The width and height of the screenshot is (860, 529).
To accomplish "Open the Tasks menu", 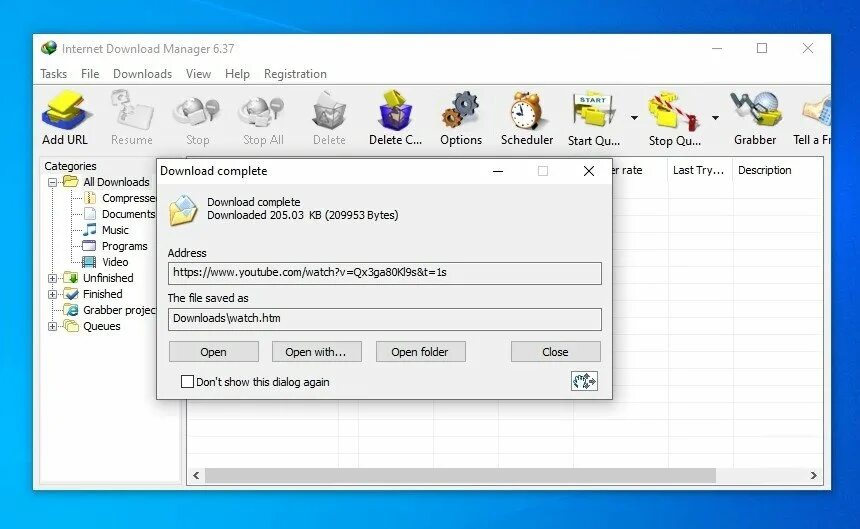I will pyautogui.click(x=54, y=73).
